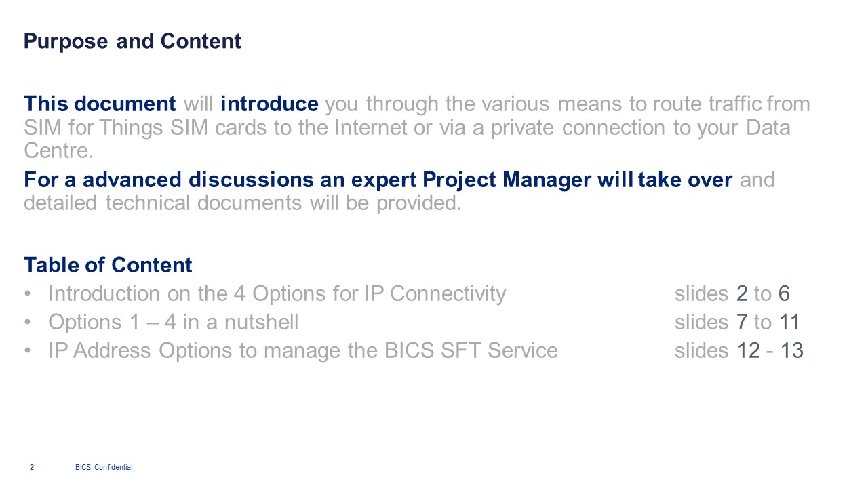Viewport: 868px width, 488px height.
Task: Click the "slides 12 - 13" page reference
Action: 738,350
